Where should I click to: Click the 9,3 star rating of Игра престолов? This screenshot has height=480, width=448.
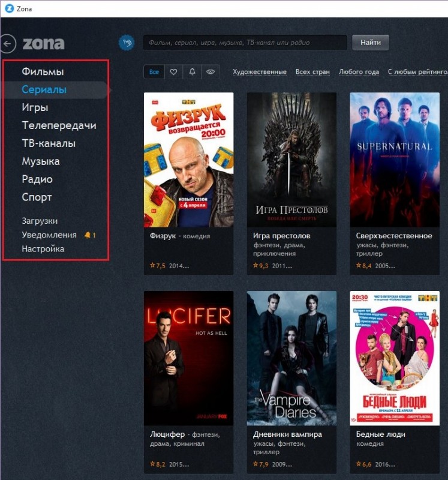pyautogui.click(x=261, y=266)
